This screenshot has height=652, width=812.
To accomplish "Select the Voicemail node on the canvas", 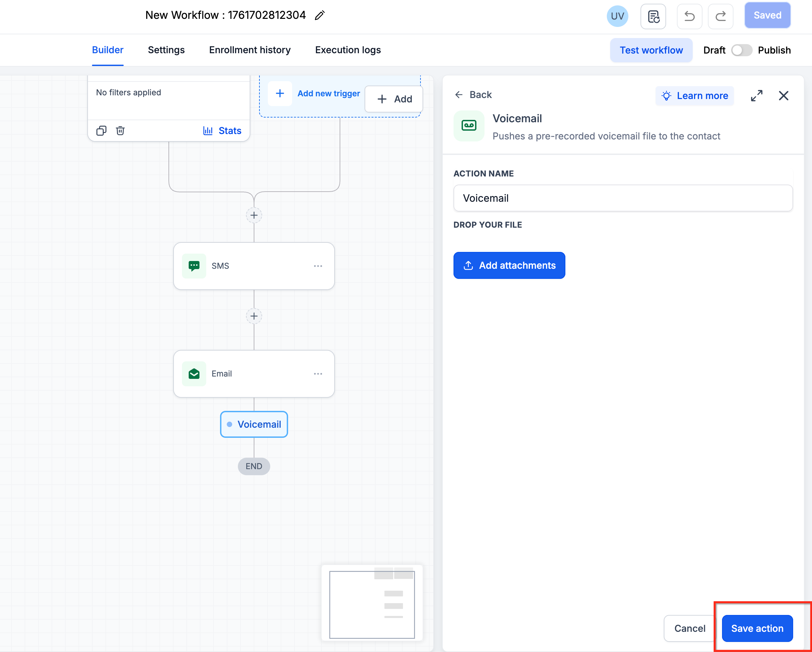I will point(254,424).
